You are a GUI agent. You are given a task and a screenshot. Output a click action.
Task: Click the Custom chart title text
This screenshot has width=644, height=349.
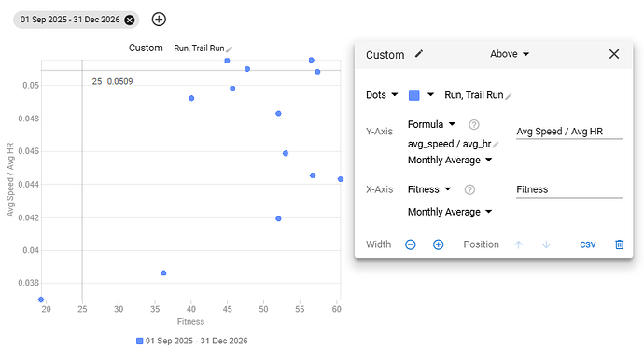[x=146, y=48]
